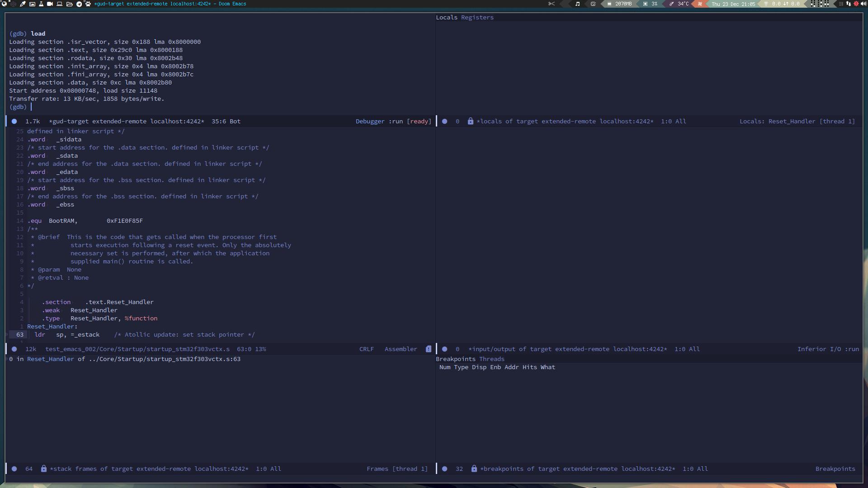This screenshot has width=868, height=488.
Task: Open the folder workspace icon
Action: (x=69, y=4)
